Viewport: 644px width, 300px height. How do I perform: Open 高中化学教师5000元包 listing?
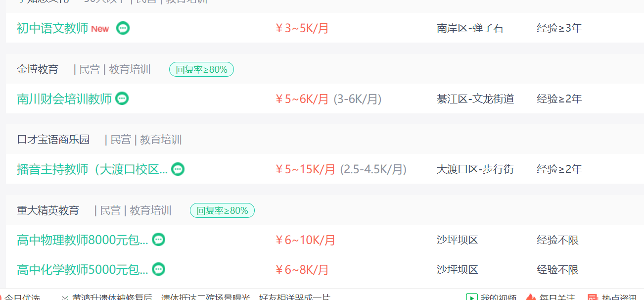[83, 270]
